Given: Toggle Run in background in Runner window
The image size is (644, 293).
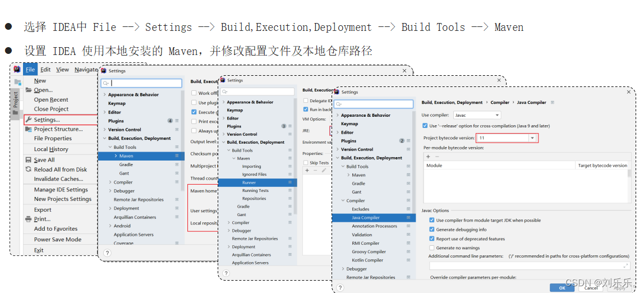Looking at the screenshot, I should (306, 109).
